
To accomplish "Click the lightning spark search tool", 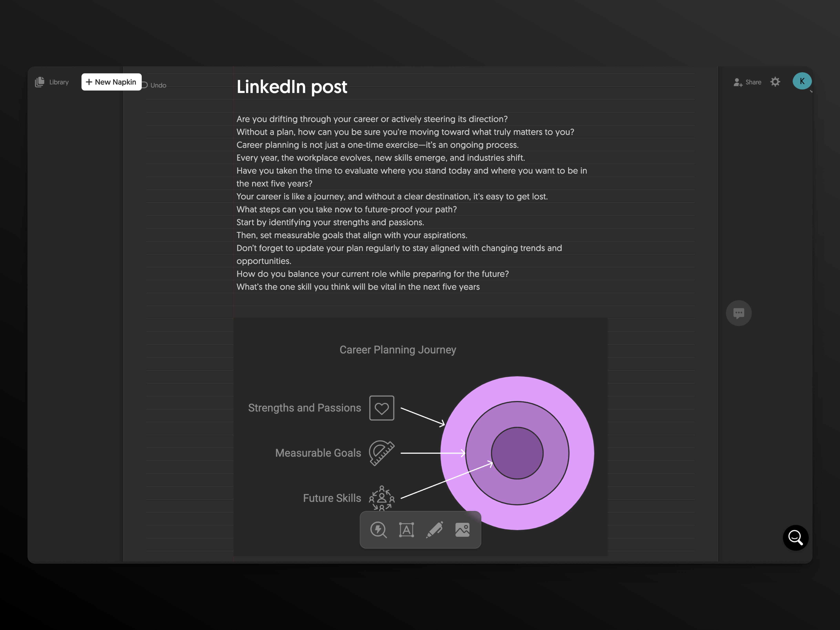I will [x=378, y=530].
